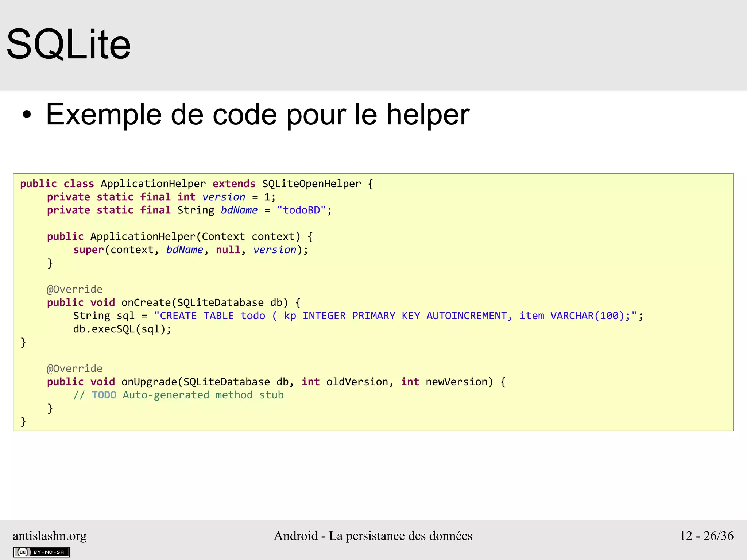Screen dimensions: 747x560
Task: Click the onUpgrade method signature
Action: (x=276, y=382)
